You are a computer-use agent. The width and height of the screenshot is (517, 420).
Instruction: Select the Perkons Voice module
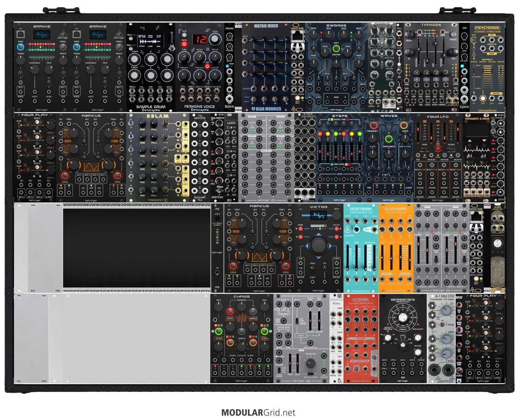click(x=200, y=67)
